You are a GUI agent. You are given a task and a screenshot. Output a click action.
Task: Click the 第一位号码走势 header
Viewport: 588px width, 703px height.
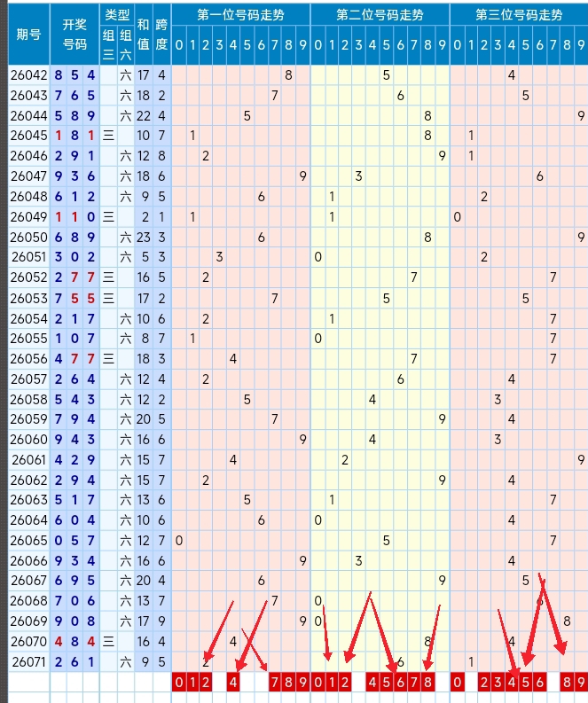pyautogui.click(x=240, y=15)
